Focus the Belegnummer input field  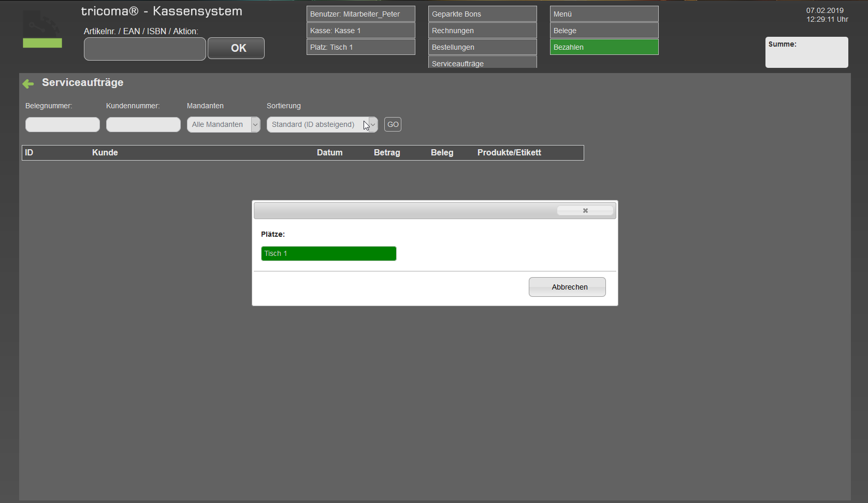click(63, 124)
